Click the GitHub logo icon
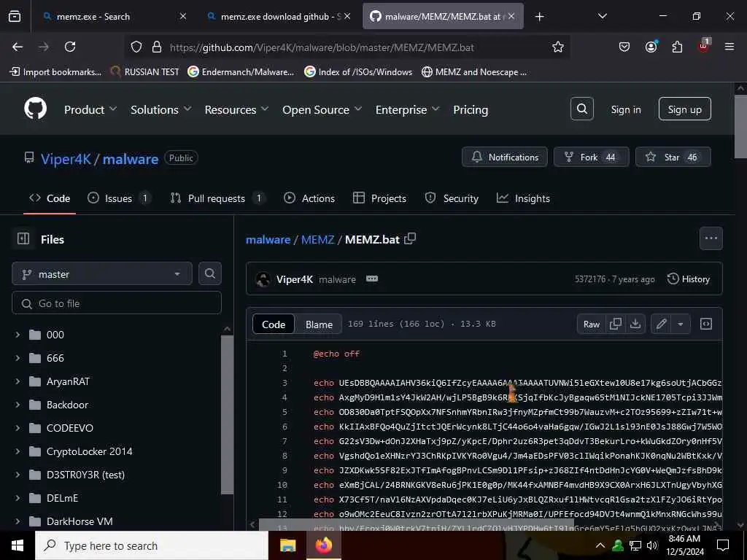This screenshot has height=560, width=747. tap(35, 109)
